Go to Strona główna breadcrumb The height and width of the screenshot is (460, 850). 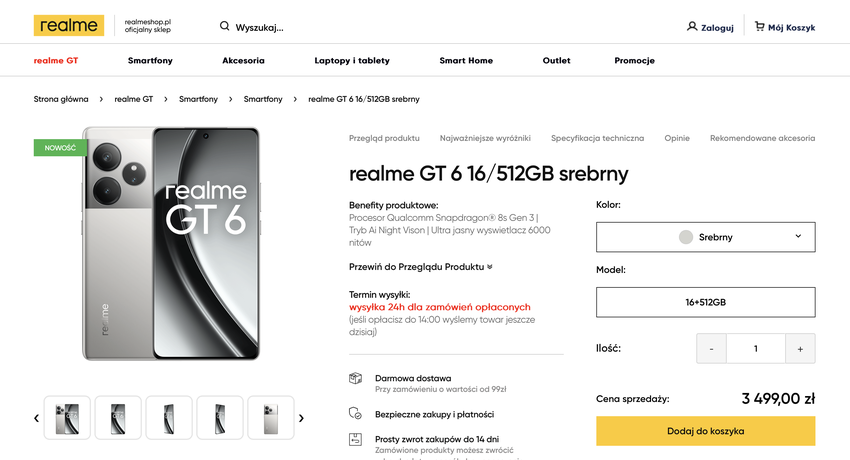coord(61,99)
